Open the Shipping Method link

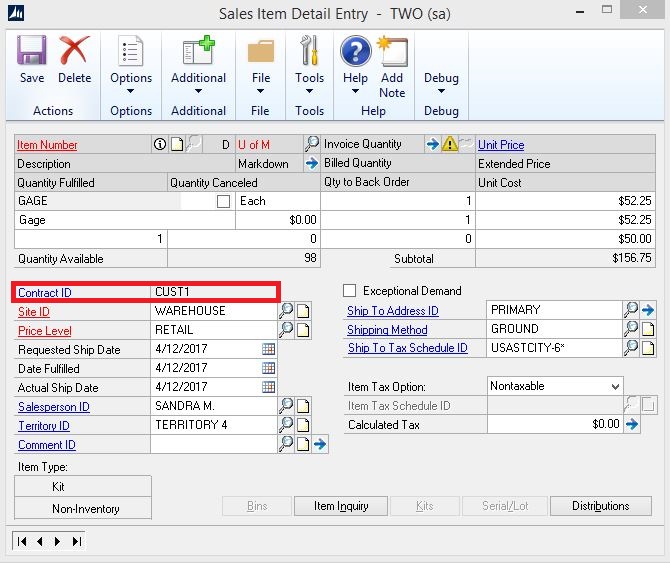click(387, 330)
